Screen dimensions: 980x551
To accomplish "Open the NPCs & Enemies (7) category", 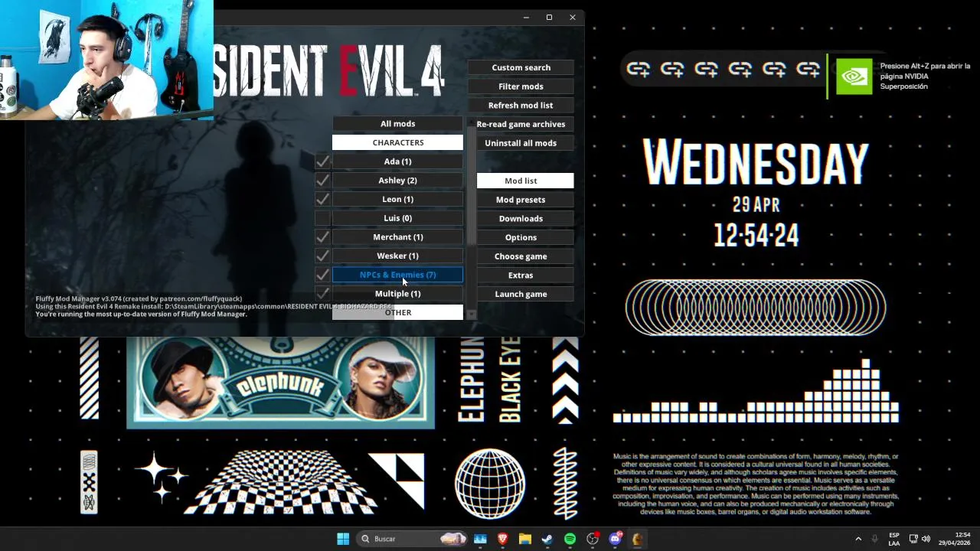I will coord(397,275).
